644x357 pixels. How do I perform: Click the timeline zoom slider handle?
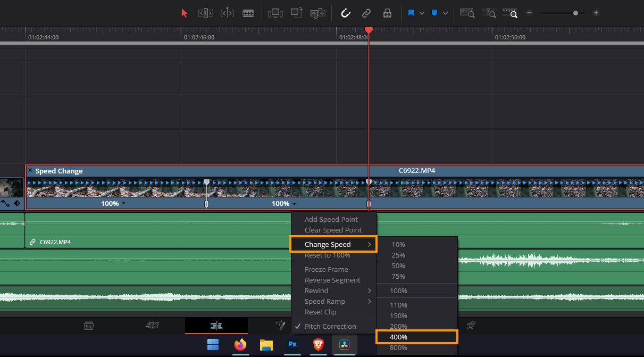(575, 13)
